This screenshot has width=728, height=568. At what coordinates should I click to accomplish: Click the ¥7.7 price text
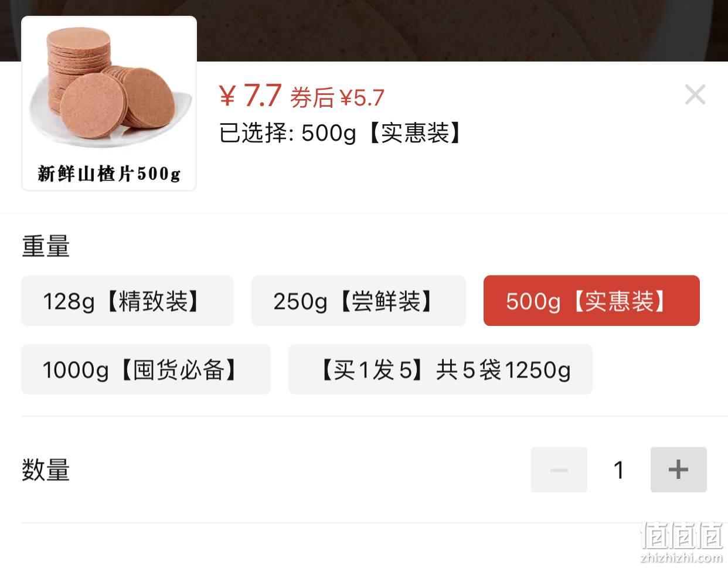click(251, 96)
